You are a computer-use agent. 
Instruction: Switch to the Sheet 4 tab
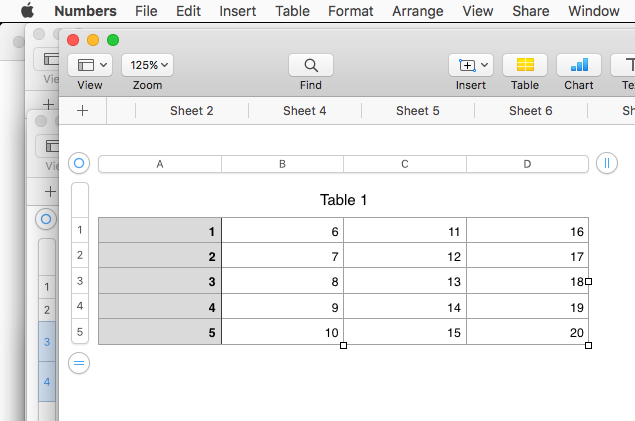[304, 111]
